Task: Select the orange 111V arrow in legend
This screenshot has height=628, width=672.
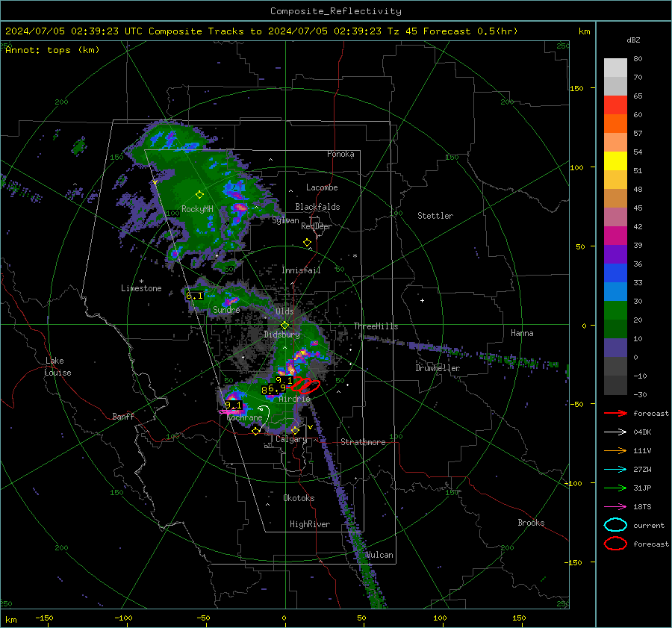Action: coord(615,450)
